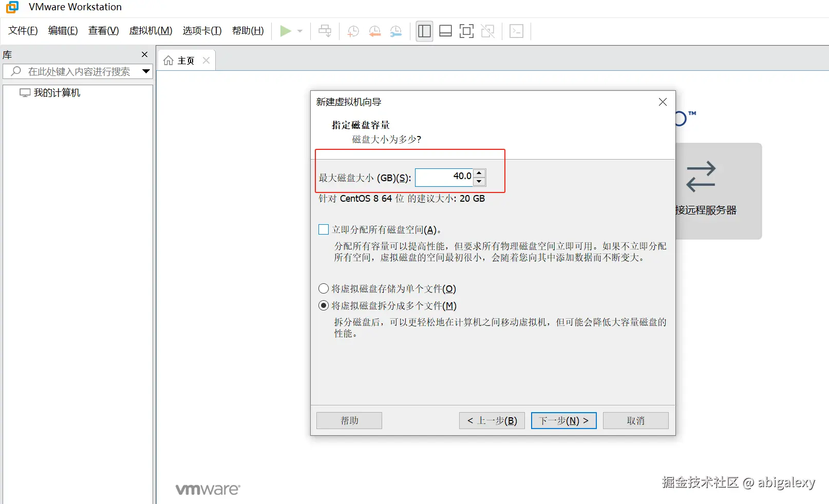Image resolution: width=829 pixels, height=504 pixels.
Task: Click the 下一步(N) button
Action: [563, 420]
